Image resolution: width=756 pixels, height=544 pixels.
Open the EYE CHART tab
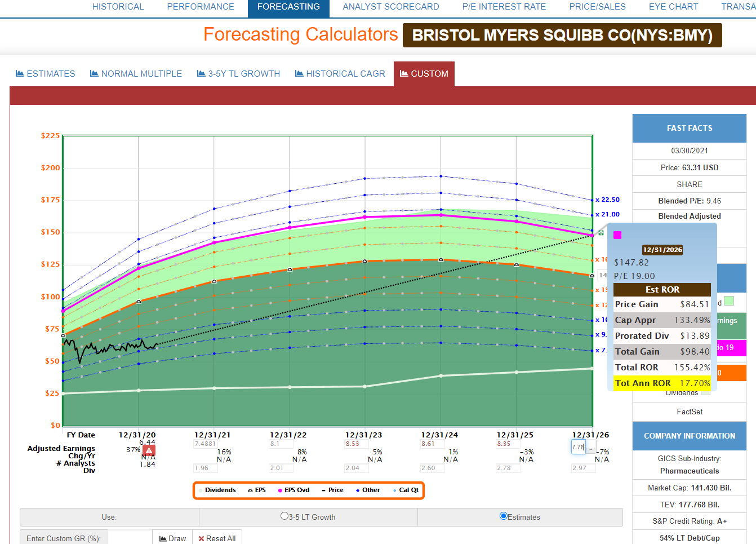point(673,7)
